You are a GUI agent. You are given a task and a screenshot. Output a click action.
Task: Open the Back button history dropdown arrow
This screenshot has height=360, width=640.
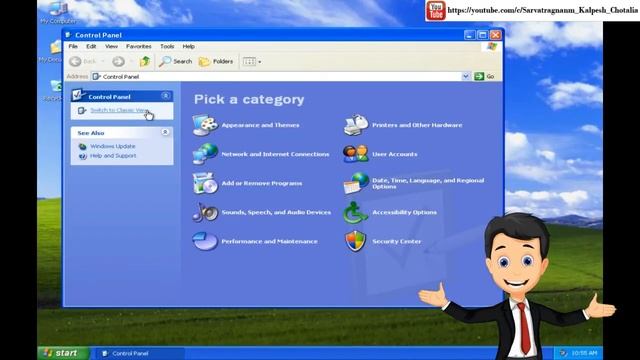point(103,62)
